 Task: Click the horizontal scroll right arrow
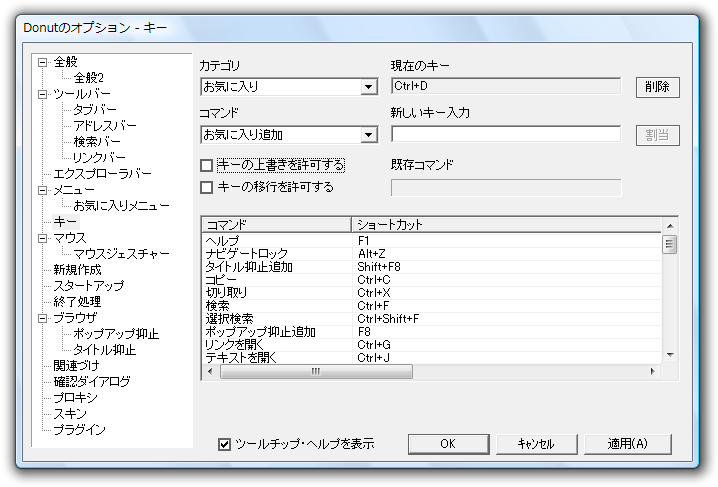pos(653,372)
